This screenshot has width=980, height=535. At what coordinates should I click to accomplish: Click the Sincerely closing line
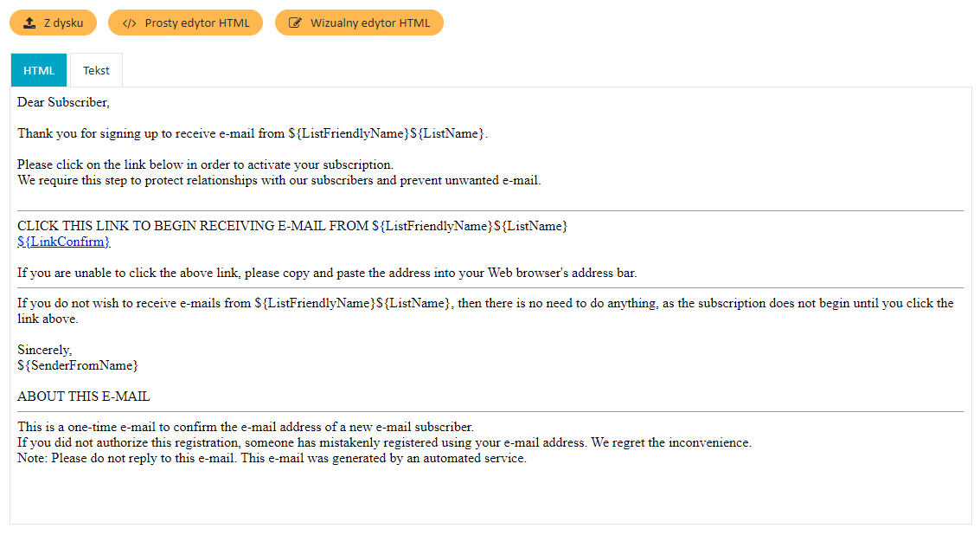(x=45, y=350)
